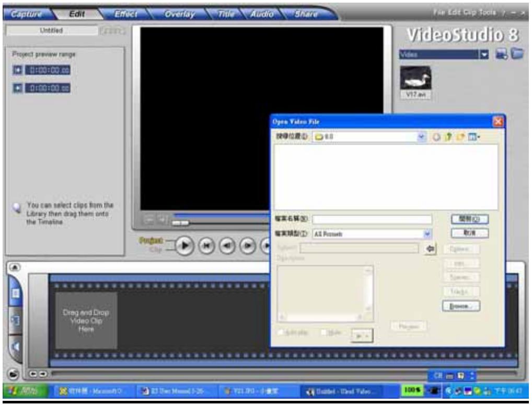Click the round button below the view switches

[x=13, y=374]
